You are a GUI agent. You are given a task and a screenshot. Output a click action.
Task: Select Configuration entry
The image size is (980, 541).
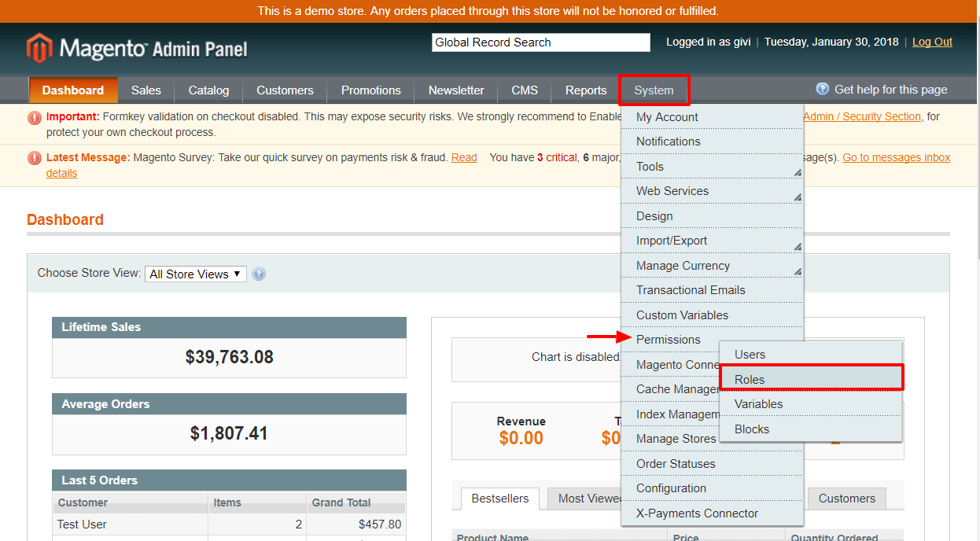coord(712,488)
